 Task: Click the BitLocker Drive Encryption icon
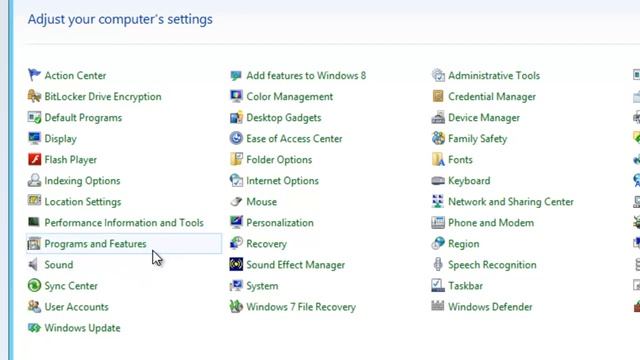pos(34,96)
